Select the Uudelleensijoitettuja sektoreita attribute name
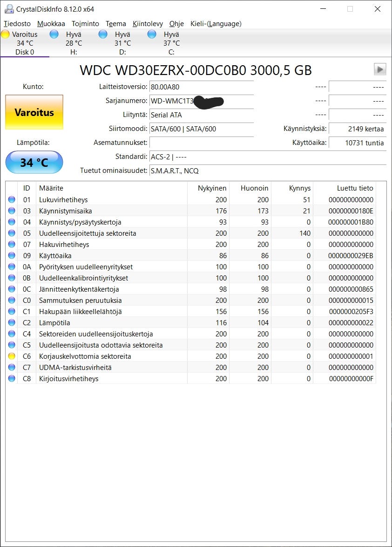The height and width of the screenshot is (547, 392). [88, 233]
